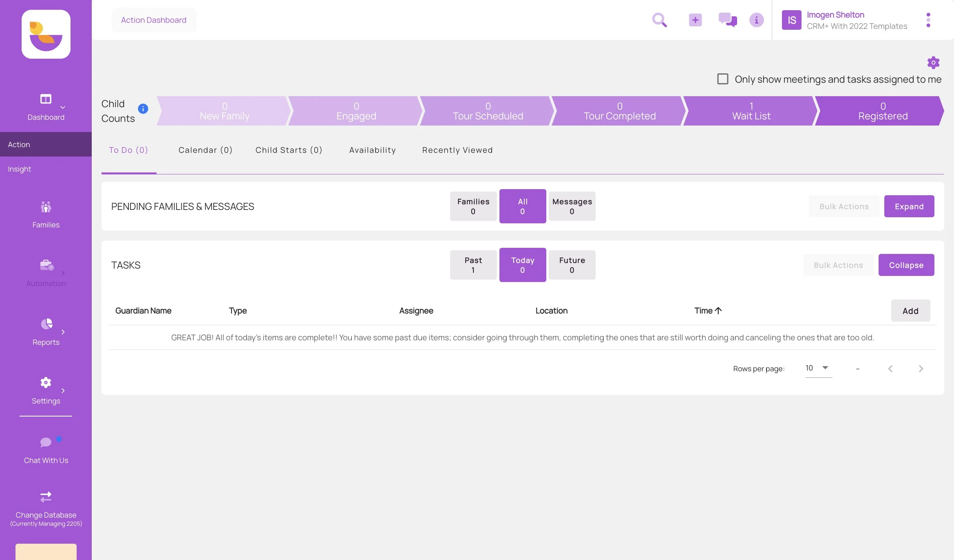Click Tour Scheduled stage in pipeline
Viewport: 954px width, 560px height.
click(488, 111)
